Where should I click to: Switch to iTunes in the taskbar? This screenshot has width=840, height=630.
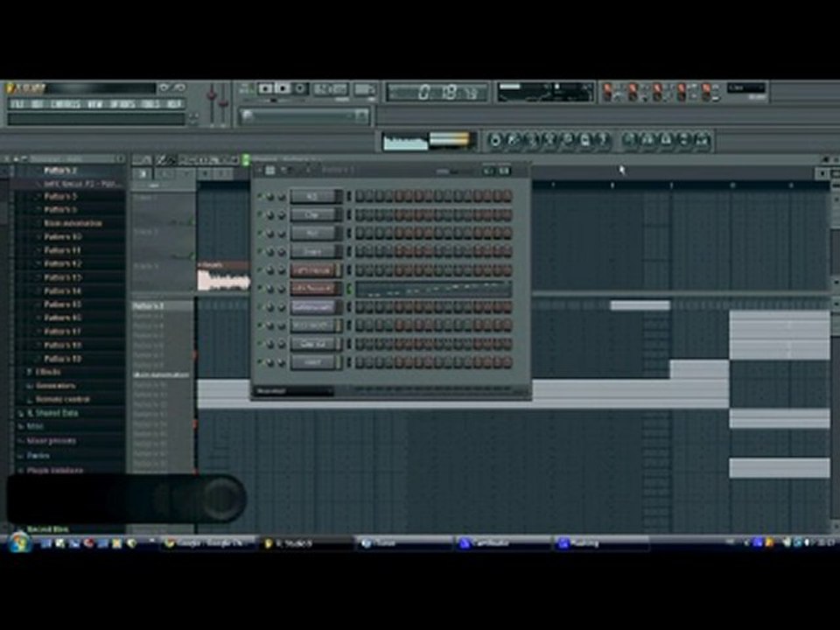click(402, 543)
